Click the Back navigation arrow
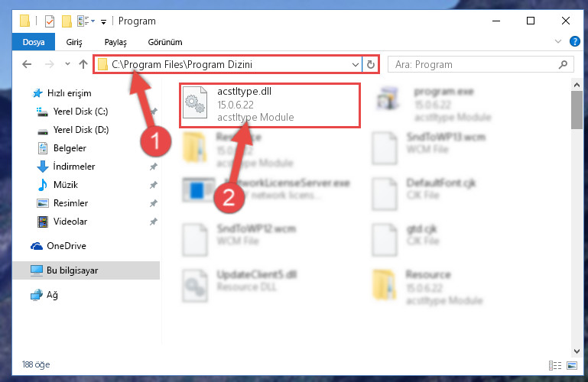588x382 pixels. point(27,64)
